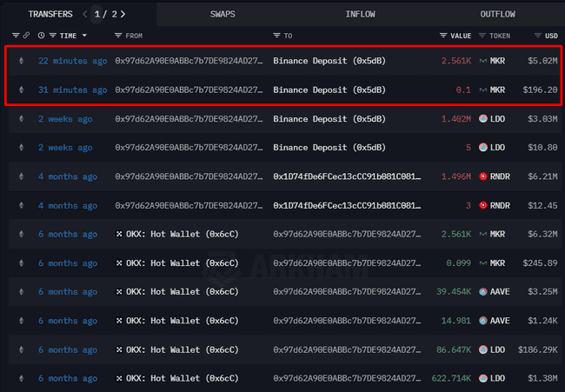565x392 pixels.
Task: Go to previous page of transfers
Action: click(x=84, y=14)
